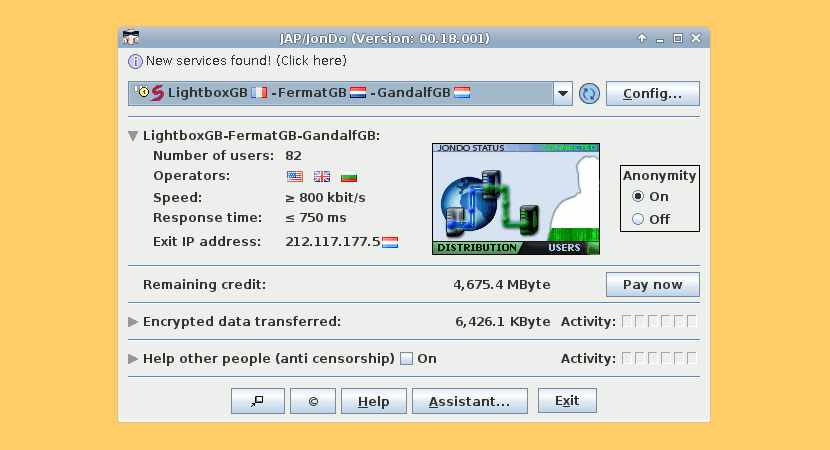Expand the Encrypted data transferred section
This screenshot has height=450, width=830.
(x=133, y=322)
